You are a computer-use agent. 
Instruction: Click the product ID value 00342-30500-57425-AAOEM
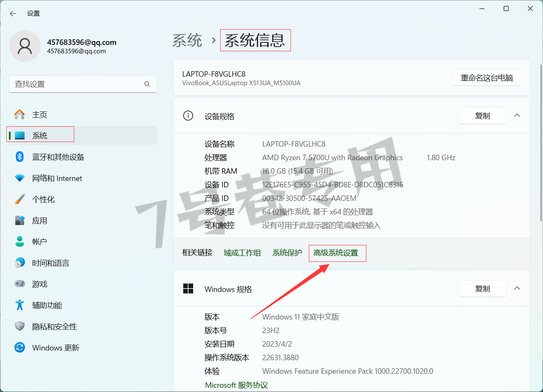(x=309, y=198)
